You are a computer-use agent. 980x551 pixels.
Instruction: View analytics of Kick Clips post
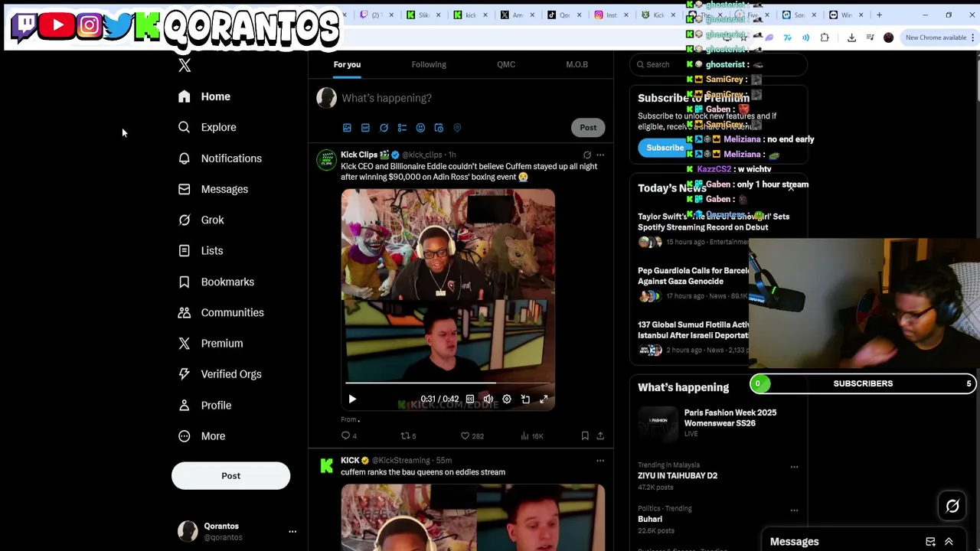[531, 436]
